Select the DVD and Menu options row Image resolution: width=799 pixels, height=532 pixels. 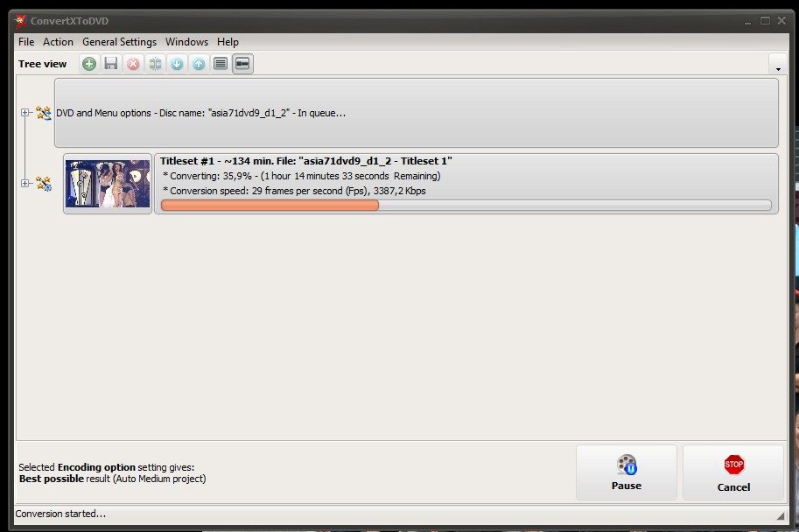417,113
